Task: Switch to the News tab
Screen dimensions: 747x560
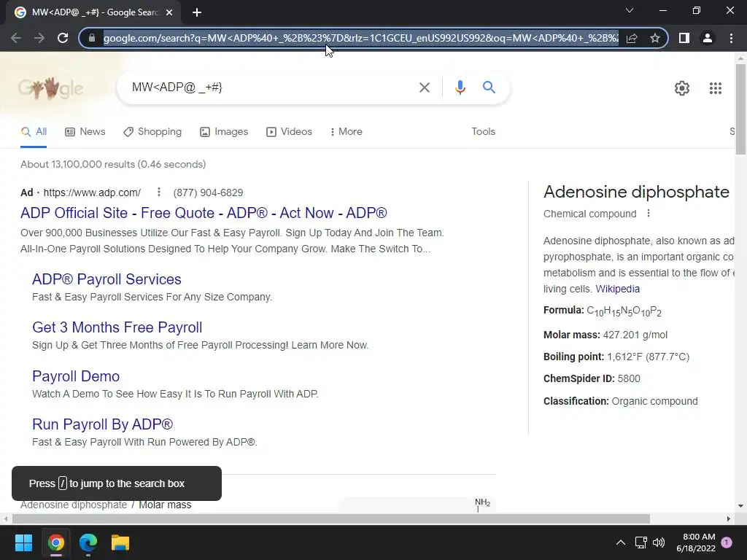Action: tap(85, 132)
